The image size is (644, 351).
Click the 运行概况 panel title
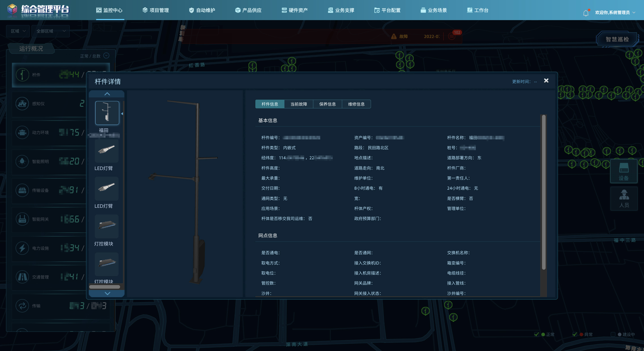click(x=31, y=48)
